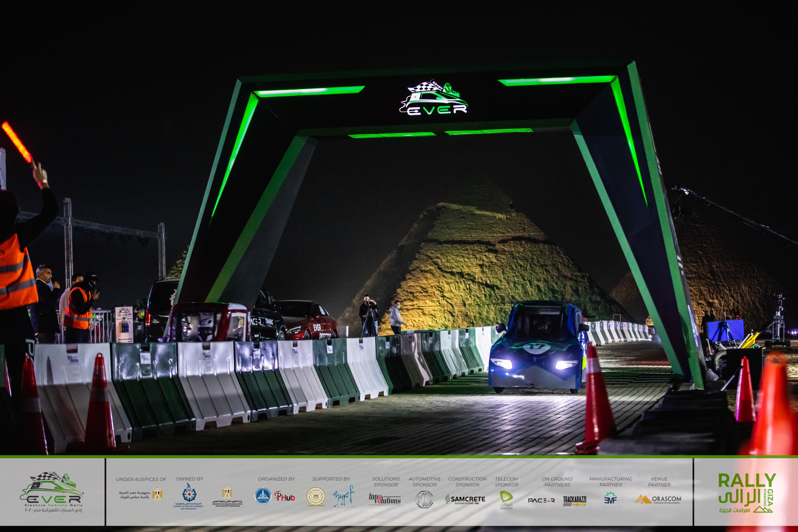798x532 pixels.
Task: Click the 'ON GROUND PARTNERS' label
Action: tap(557, 482)
